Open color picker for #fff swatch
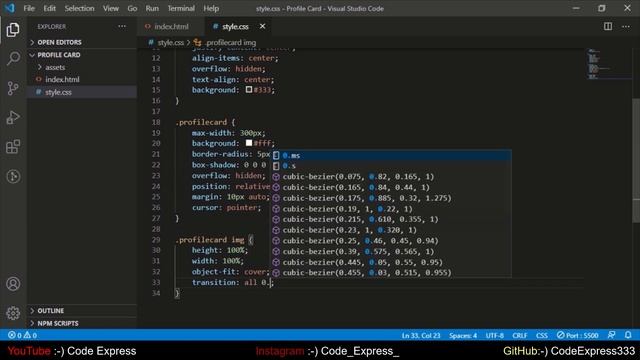640x360 pixels. (x=249, y=143)
